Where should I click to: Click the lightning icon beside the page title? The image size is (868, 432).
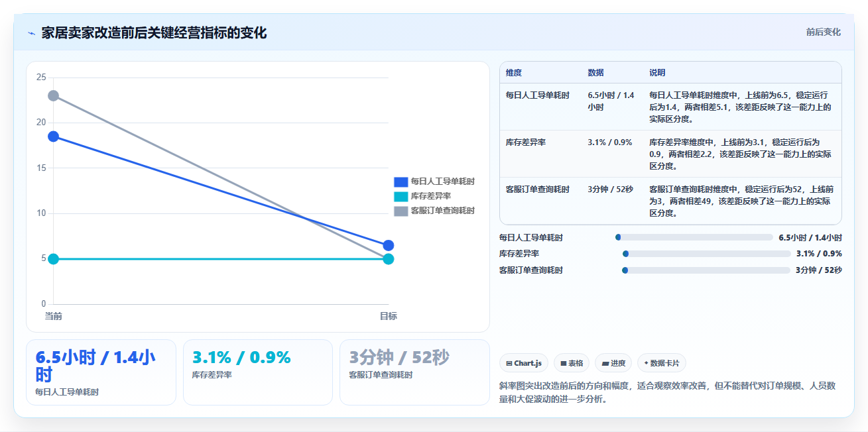[31, 33]
